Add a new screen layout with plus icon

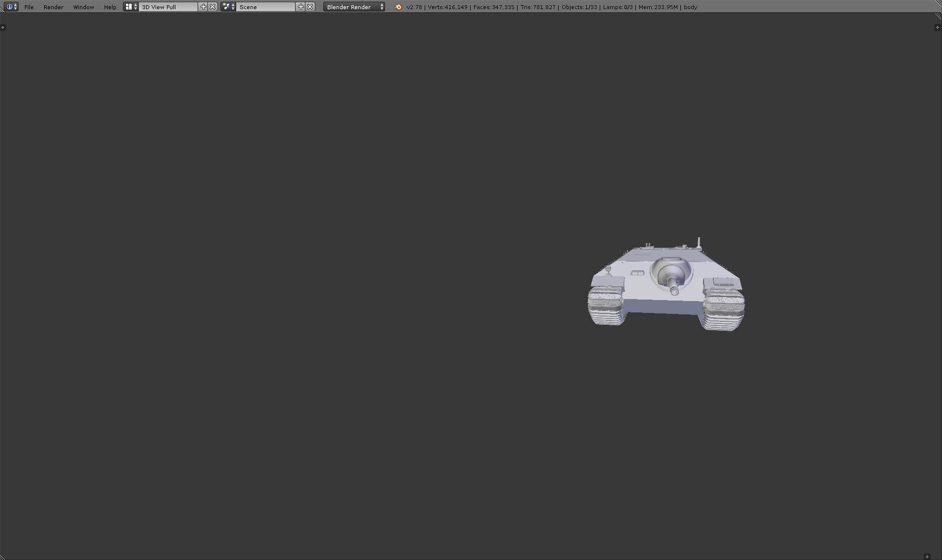pos(203,7)
